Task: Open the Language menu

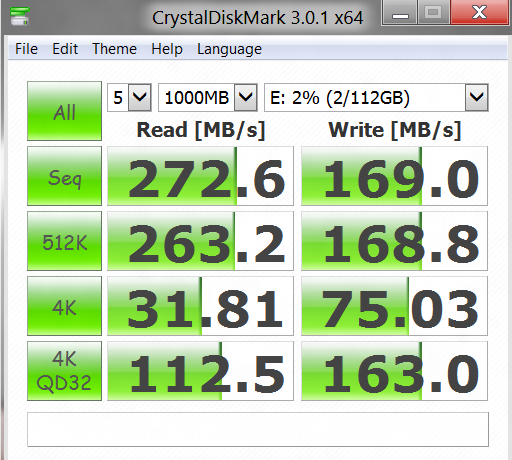Action: 229,49
